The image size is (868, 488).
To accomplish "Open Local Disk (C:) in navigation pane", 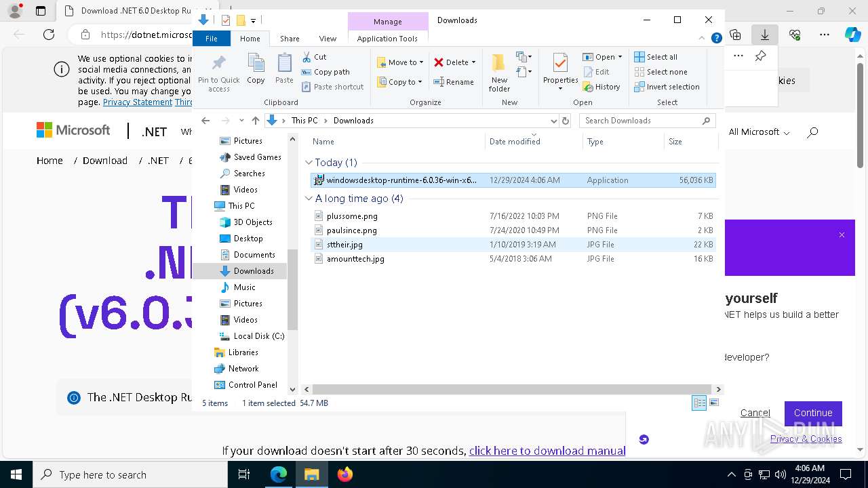I will (x=259, y=336).
